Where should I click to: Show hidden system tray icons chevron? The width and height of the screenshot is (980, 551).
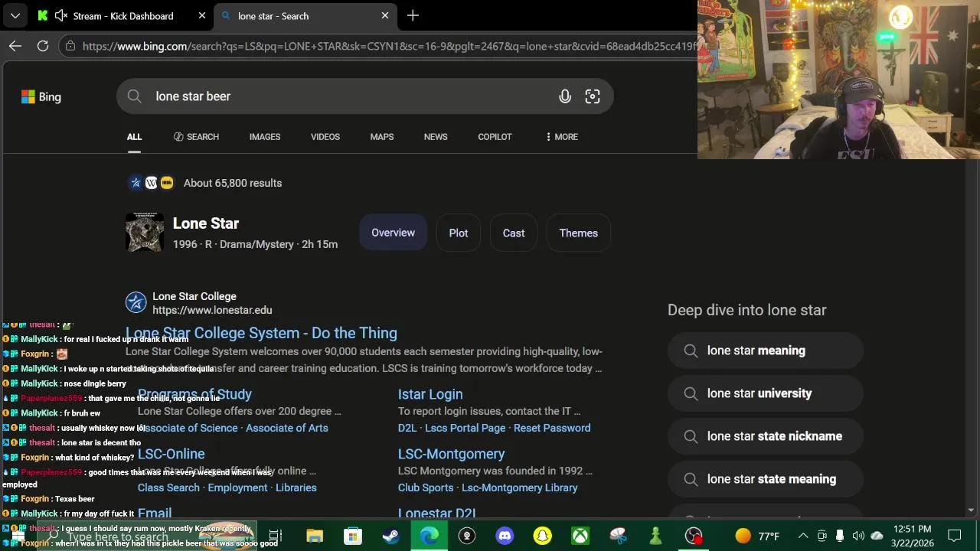coord(802,536)
